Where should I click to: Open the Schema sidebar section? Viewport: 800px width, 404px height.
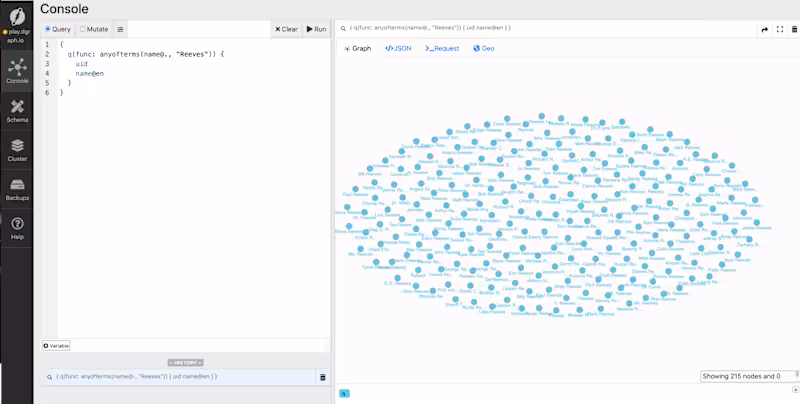click(17, 111)
